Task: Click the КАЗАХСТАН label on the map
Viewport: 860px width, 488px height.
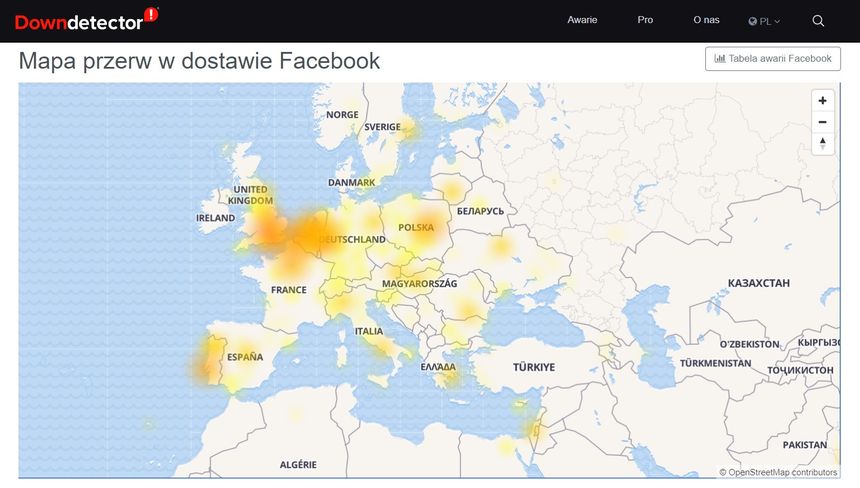Action: (x=759, y=283)
